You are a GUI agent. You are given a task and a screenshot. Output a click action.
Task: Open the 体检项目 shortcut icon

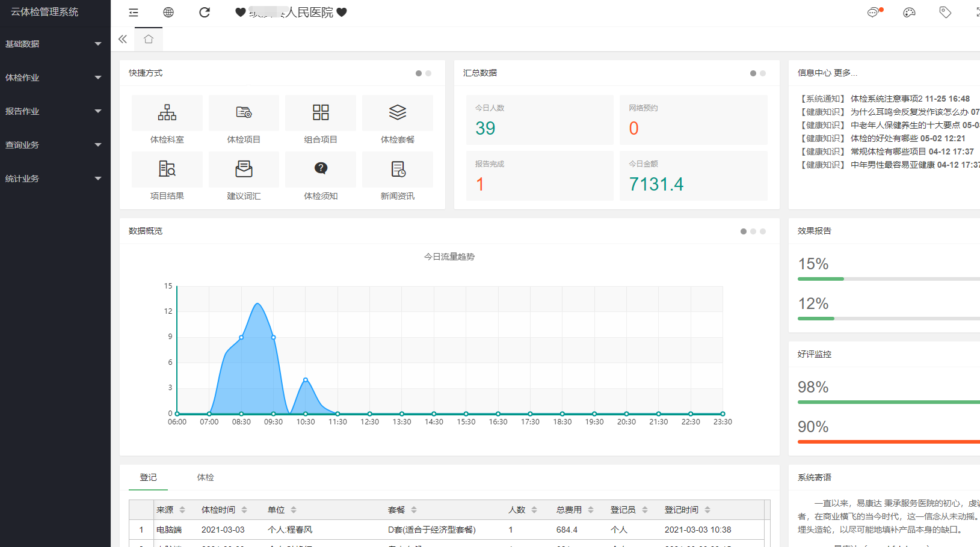pyautogui.click(x=244, y=113)
